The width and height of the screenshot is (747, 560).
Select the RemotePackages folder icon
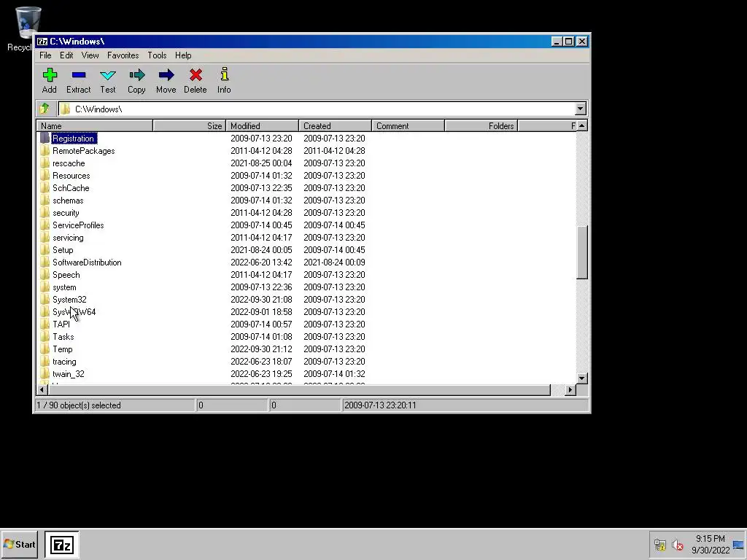coord(44,151)
